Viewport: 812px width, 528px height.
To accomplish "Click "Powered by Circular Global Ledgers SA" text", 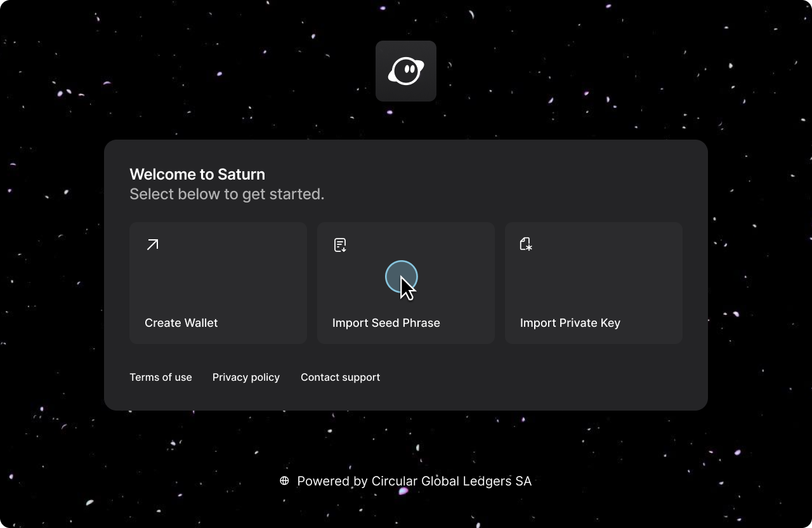I will tap(414, 481).
